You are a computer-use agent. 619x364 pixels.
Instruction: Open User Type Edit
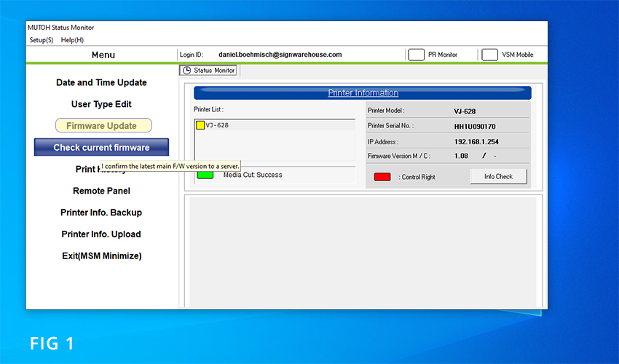101,104
